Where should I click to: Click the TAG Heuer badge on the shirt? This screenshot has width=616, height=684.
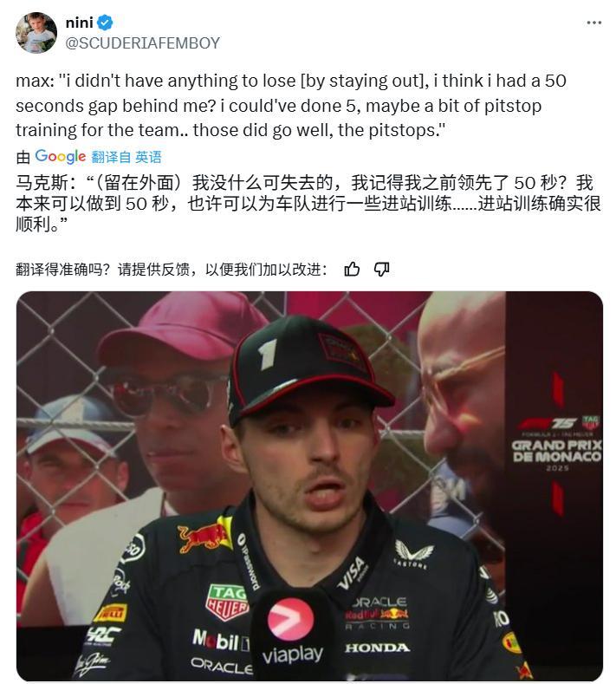(x=227, y=602)
